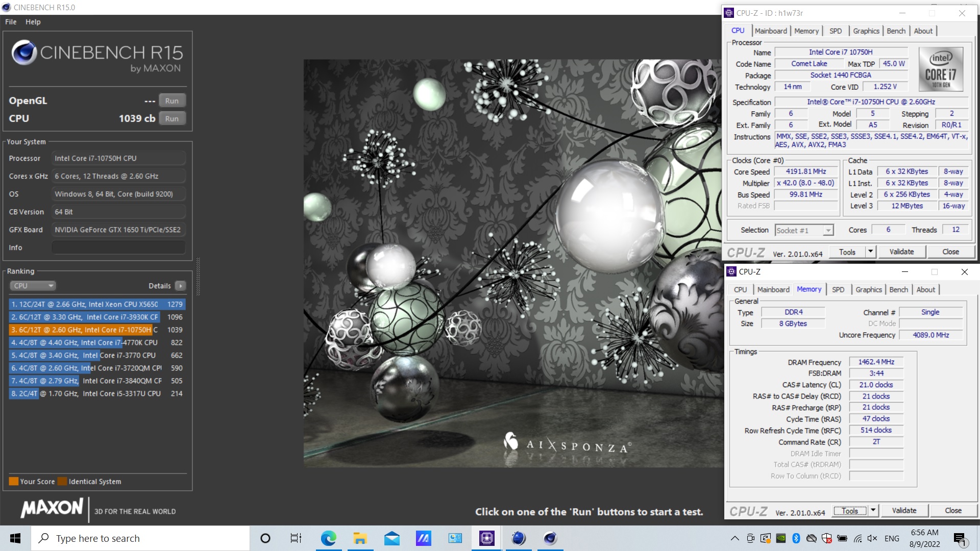The width and height of the screenshot is (980, 551).
Task: Open the Help menu in Cinebench
Action: click(33, 22)
